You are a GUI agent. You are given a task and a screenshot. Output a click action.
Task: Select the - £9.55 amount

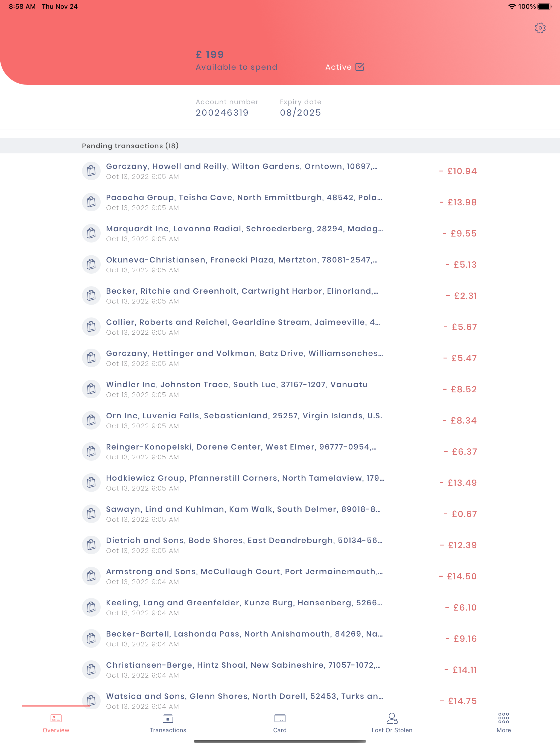[460, 233]
